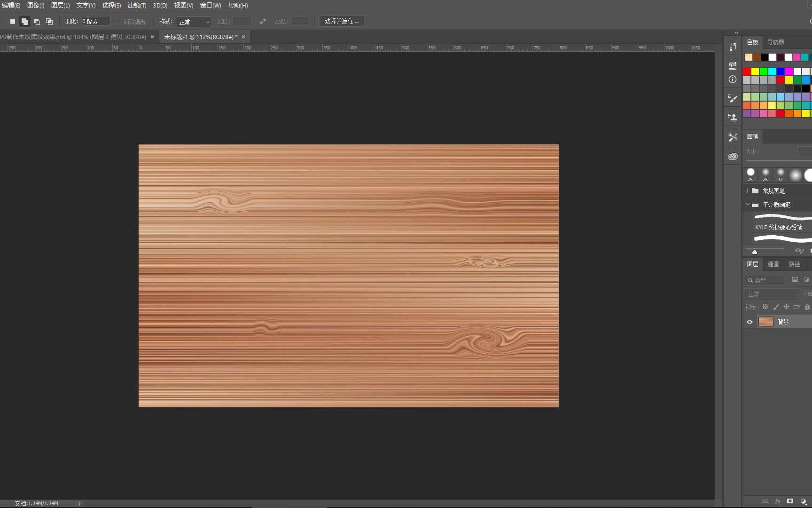Switch to the 通道 channels tab
The width and height of the screenshot is (812, 508).
click(773, 264)
